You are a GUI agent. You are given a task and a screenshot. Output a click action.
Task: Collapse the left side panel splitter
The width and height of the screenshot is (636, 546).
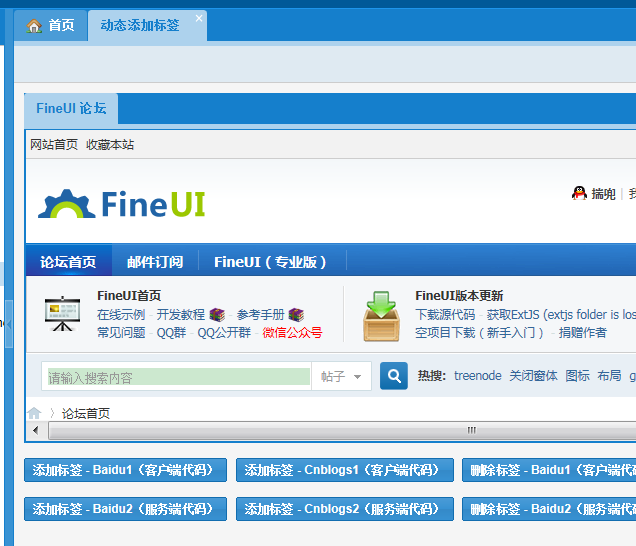coord(9,324)
